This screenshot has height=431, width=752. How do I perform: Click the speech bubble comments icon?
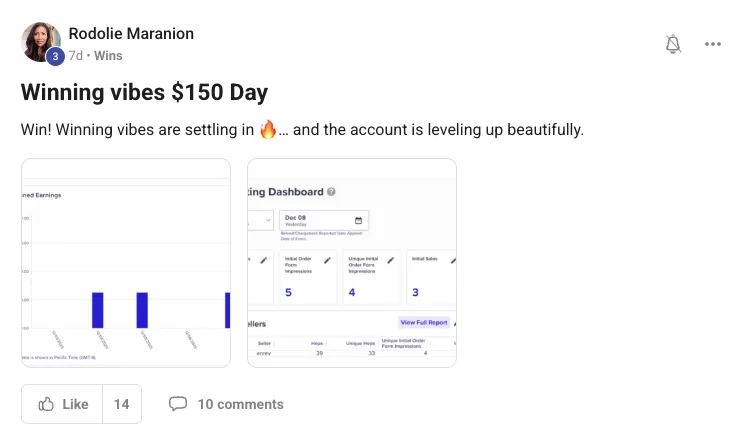(x=178, y=404)
